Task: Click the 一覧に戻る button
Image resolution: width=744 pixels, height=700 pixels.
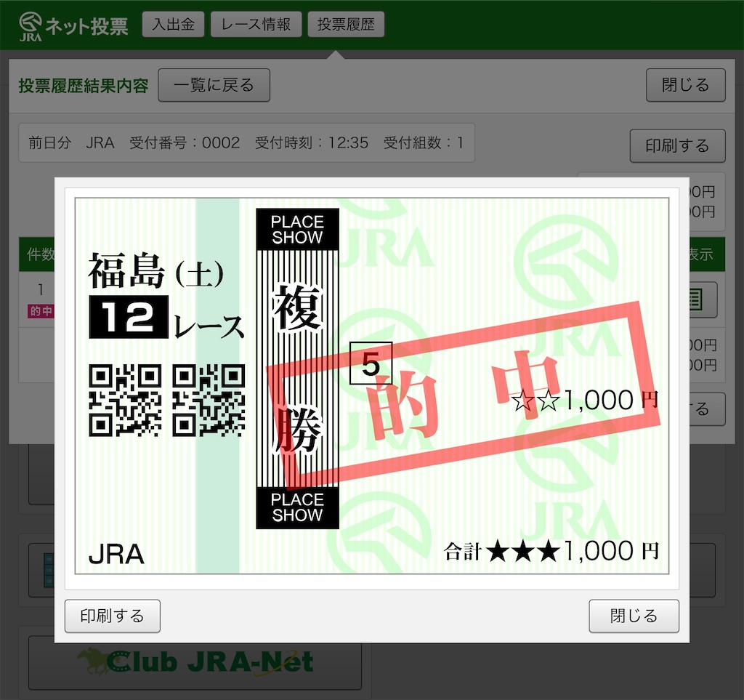Action: point(214,85)
